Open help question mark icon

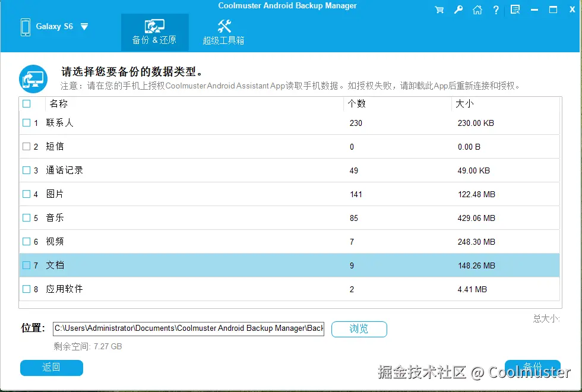point(496,10)
